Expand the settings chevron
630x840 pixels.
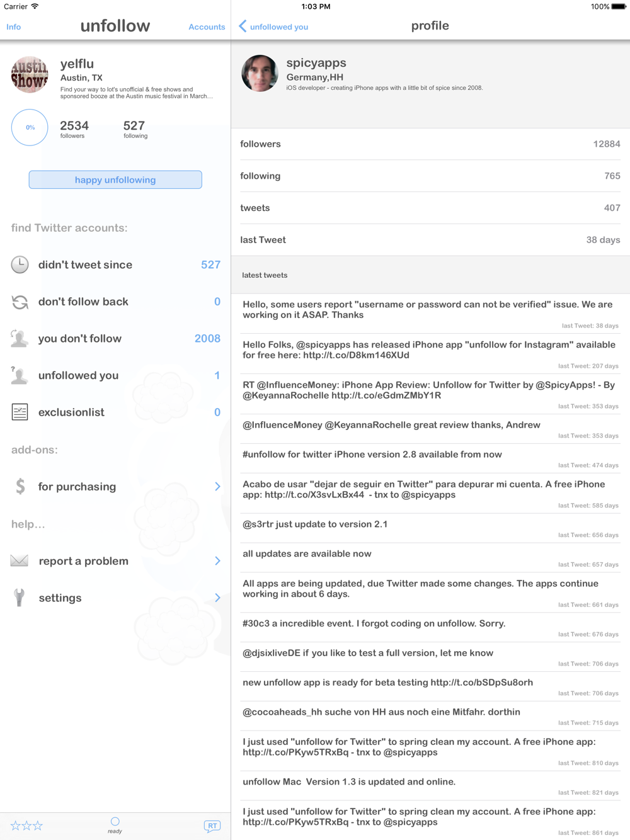[217, 598]
